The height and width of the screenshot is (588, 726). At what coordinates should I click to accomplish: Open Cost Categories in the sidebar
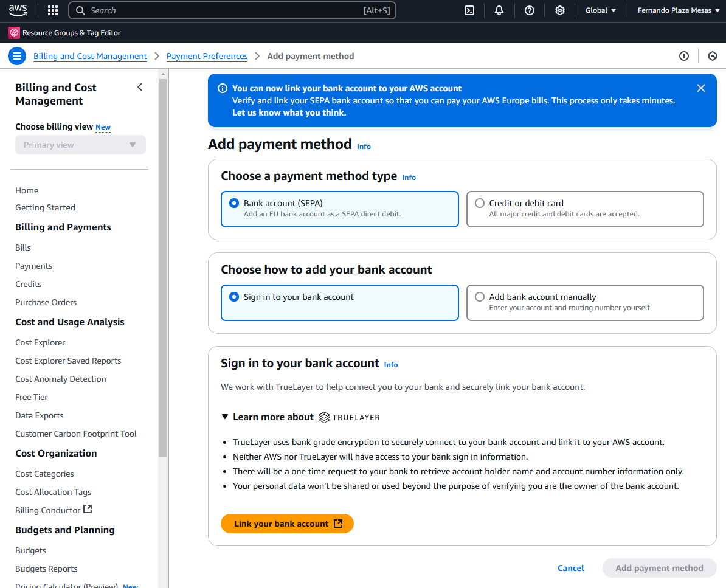pos(44,474)
